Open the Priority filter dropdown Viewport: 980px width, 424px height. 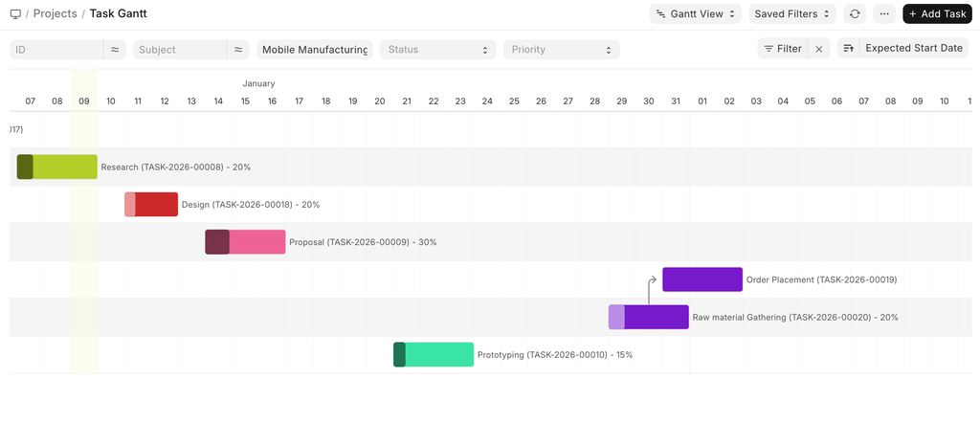click(561, 50)
